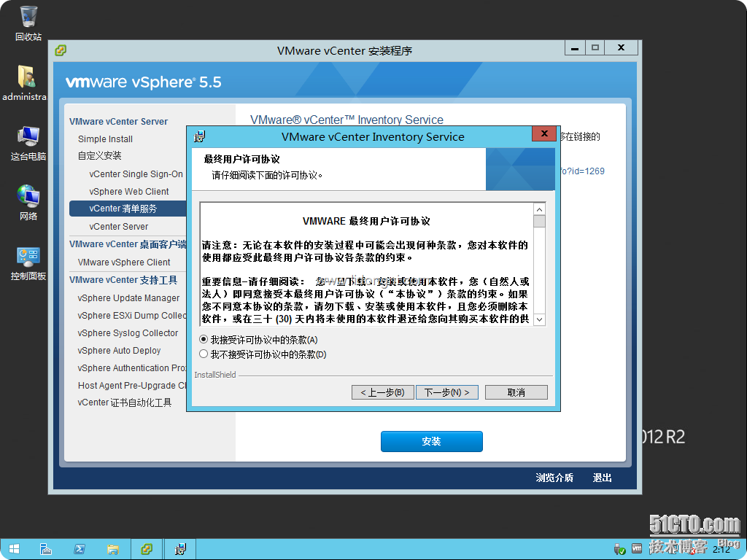Open the This PC (这台电脑) desktop icon
This screenshot has height=560, width=747.
(x=28, y=143)
